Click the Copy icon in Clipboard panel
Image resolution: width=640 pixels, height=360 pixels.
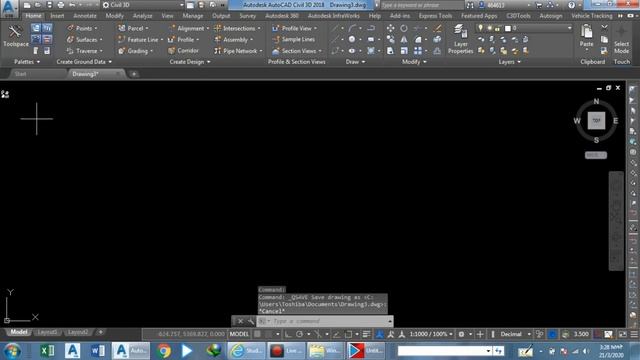(x=604, y=40)
